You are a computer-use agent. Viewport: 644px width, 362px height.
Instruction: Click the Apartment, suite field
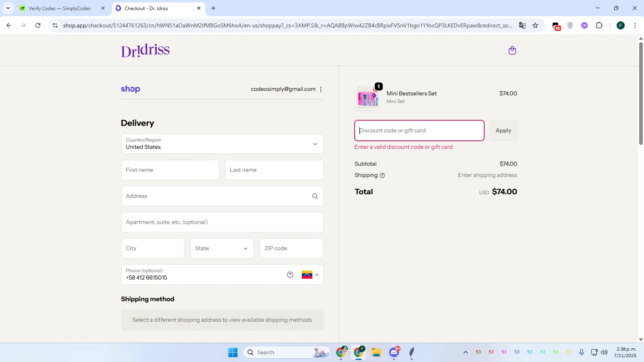(222, 222)
